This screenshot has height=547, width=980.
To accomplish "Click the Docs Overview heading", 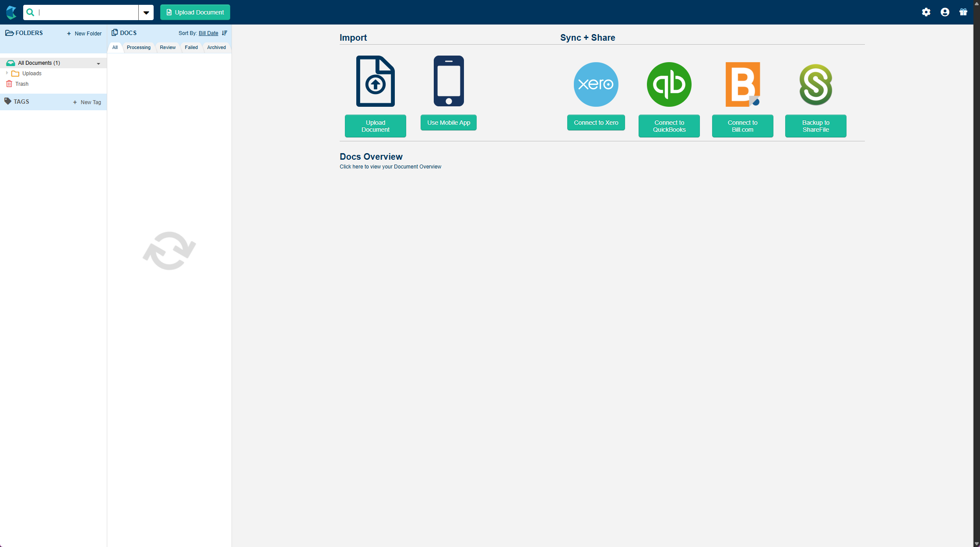I will (371, 157).
